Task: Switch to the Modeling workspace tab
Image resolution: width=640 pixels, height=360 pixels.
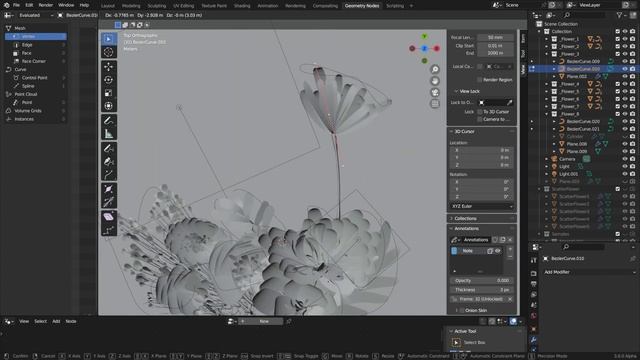Action: click(x=131, y=6)
